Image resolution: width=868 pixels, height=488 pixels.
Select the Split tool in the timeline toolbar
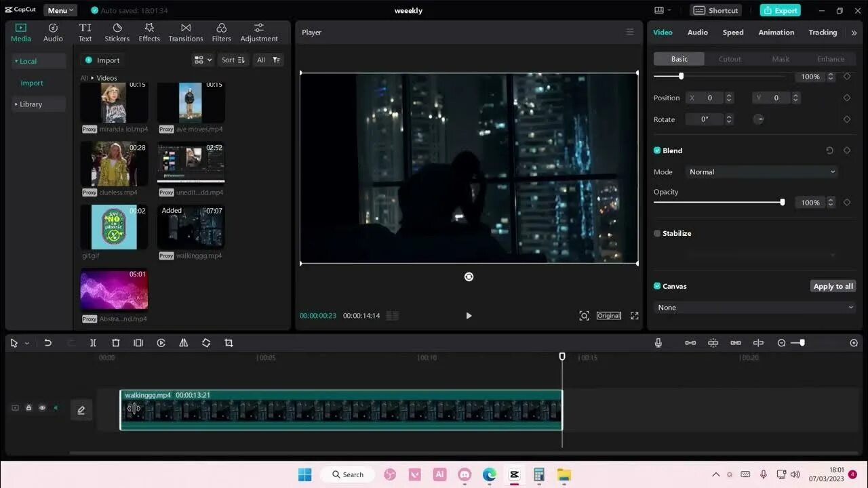(93, 343)
